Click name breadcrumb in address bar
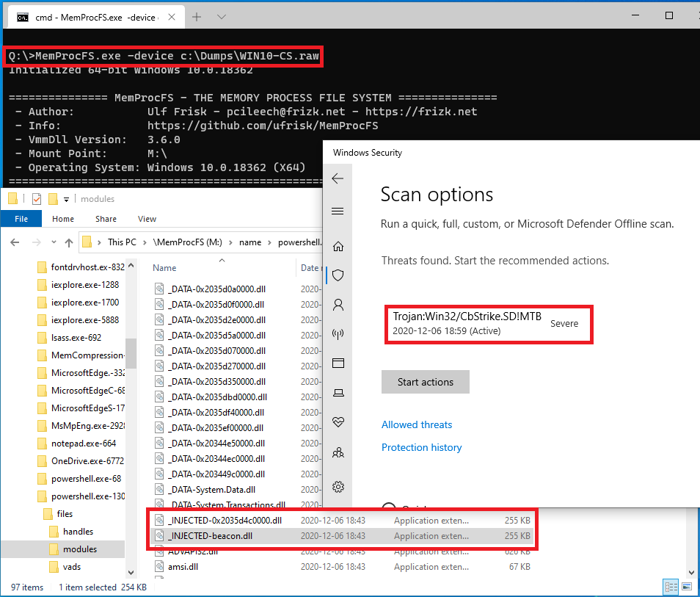This screenshot has width=700, height=597. [250, 242]
